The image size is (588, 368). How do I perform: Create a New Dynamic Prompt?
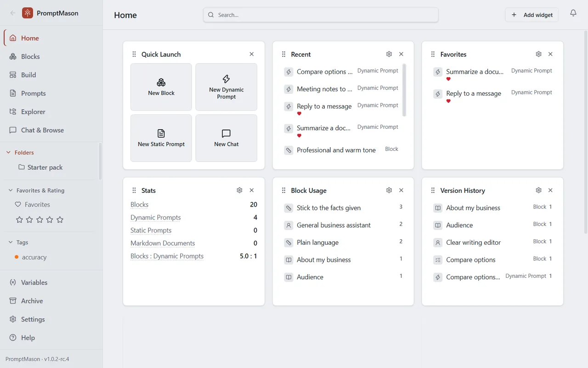226,87
